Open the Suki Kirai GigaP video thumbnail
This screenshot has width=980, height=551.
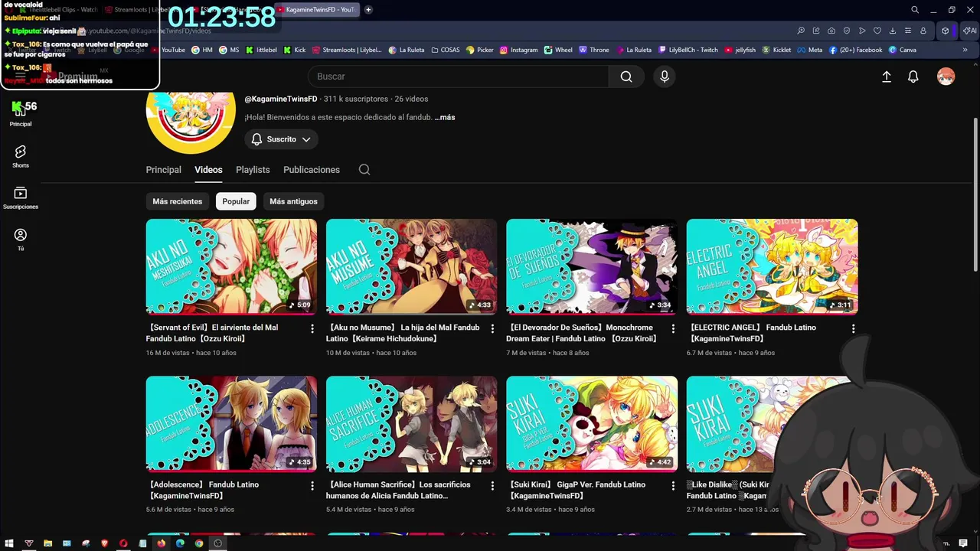592,424
